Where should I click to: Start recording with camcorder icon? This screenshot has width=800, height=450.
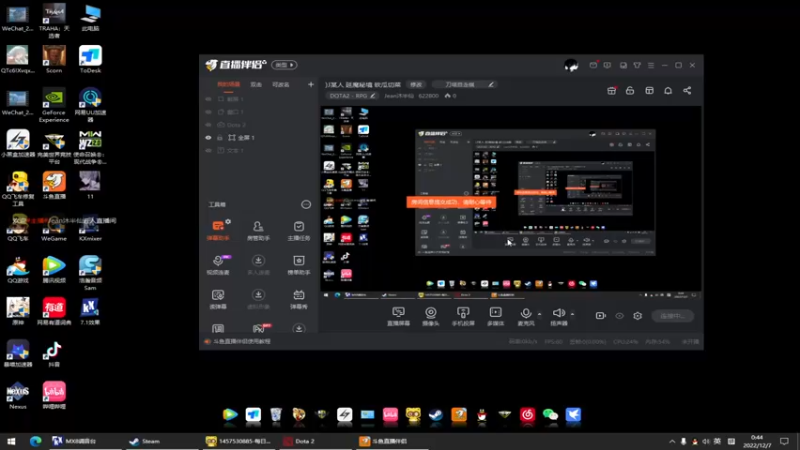pyautogui.click(x=601, y=316)
